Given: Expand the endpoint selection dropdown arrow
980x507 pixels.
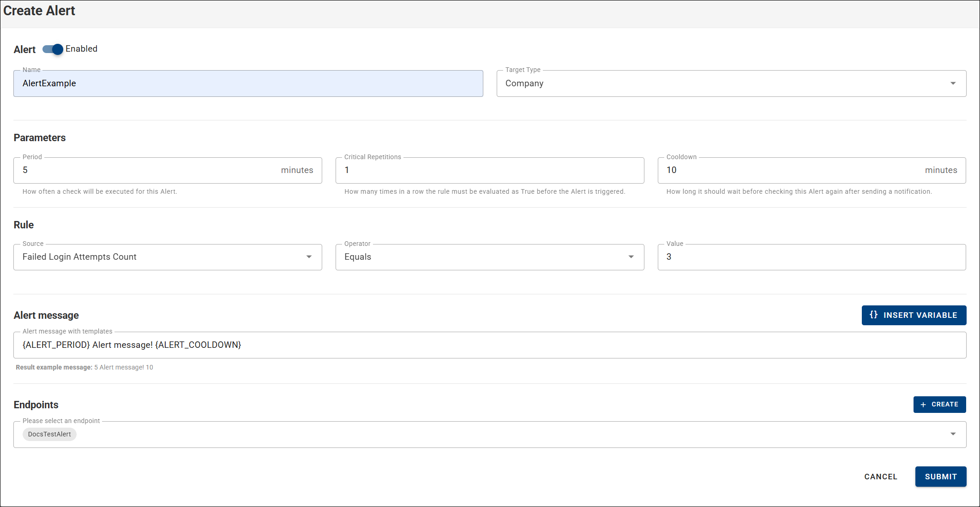Looking at the screenshot, I should point(953,434).
